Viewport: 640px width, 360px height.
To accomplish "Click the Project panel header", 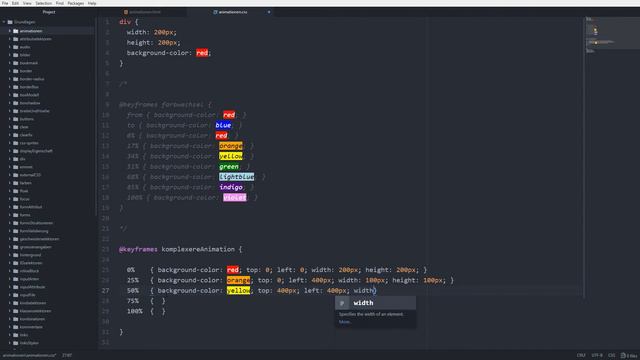I will pos(49,12).
